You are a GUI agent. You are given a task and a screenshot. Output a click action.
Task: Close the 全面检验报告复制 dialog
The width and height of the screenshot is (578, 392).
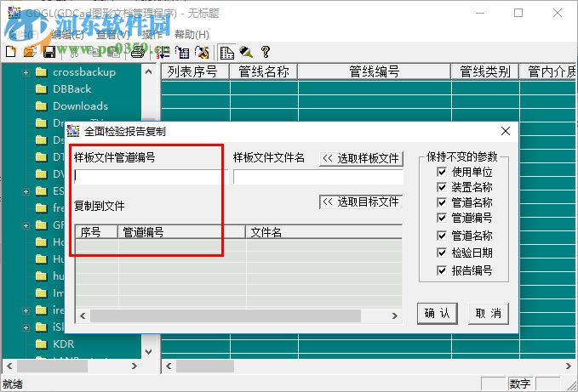[x=506, y=131]
